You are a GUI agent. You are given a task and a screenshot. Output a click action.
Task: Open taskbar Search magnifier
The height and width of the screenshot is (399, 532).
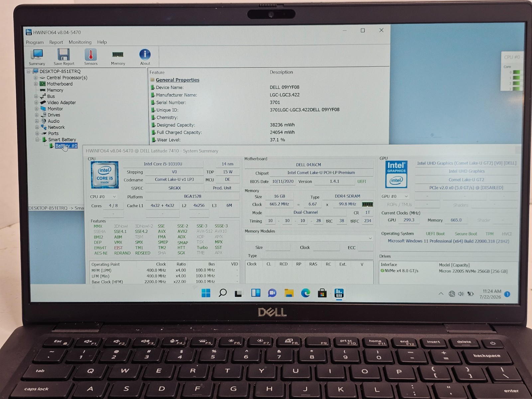coord(222,293)
